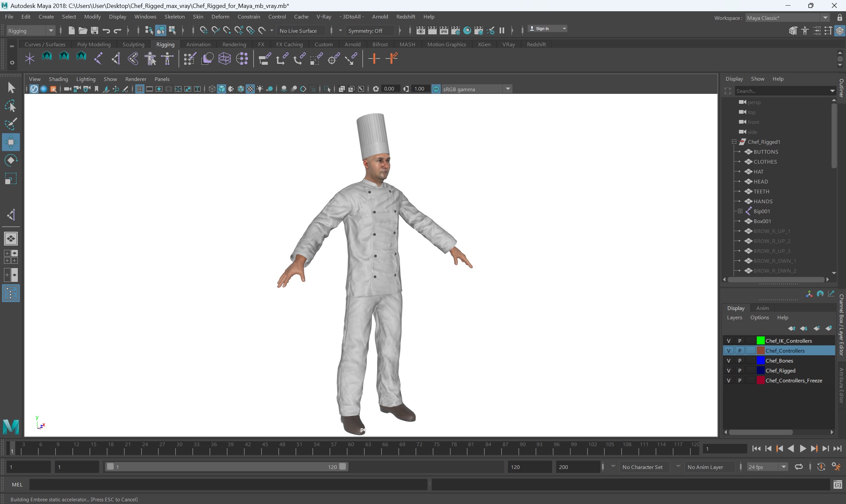Toggle playback P box of Chef_Rigged layer
Image resolution: width=846 pixels, height=504 pixels.
pyautogui.click(x=740, y=370)
